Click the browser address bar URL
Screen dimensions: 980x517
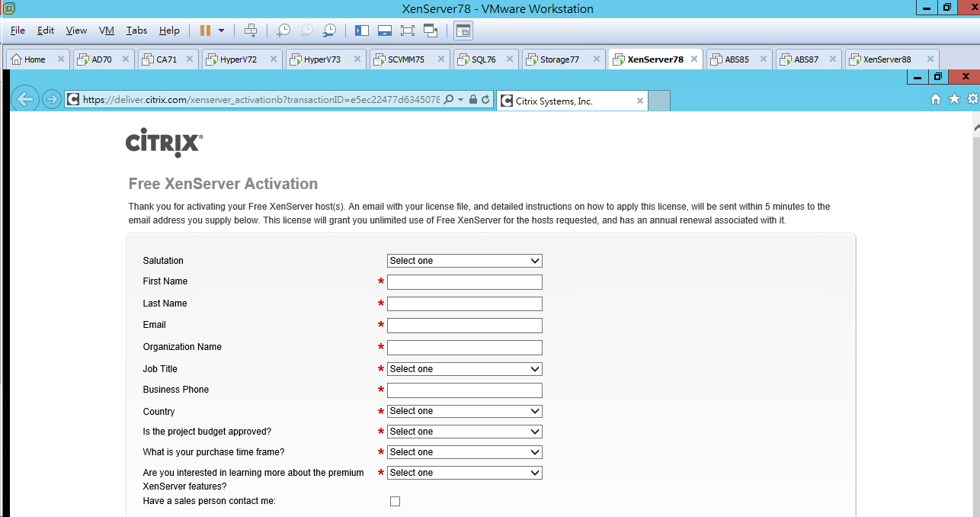(x=261, y=99)
